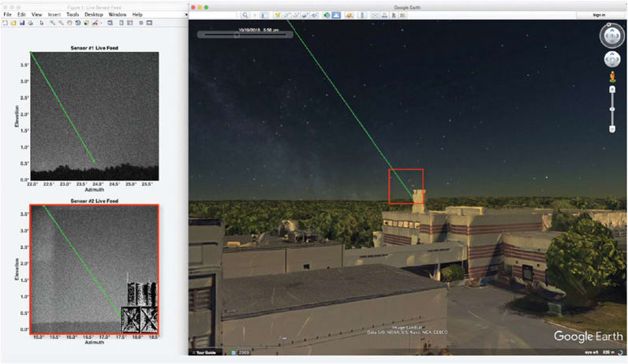The height and width of the screenshot is (364, 628).
Task: Click the orange Pegman street view icon
Action: pos(612,76)
